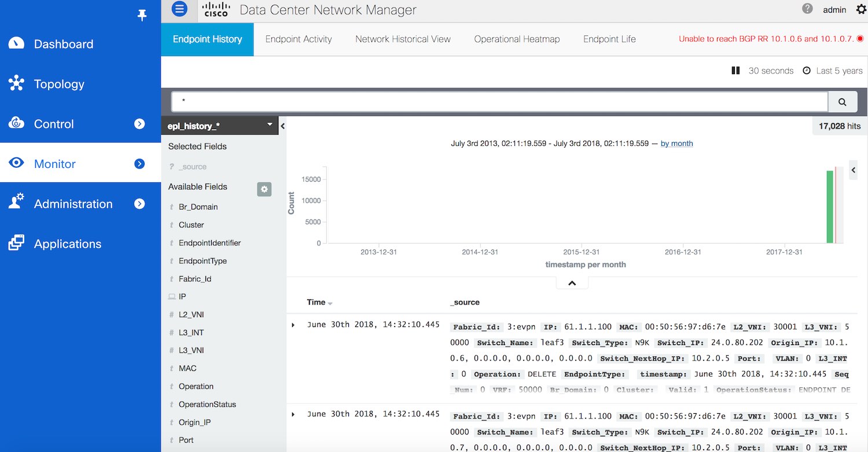868x452 pixels.
Task: Select the L3_INT field
Action: 191,332
